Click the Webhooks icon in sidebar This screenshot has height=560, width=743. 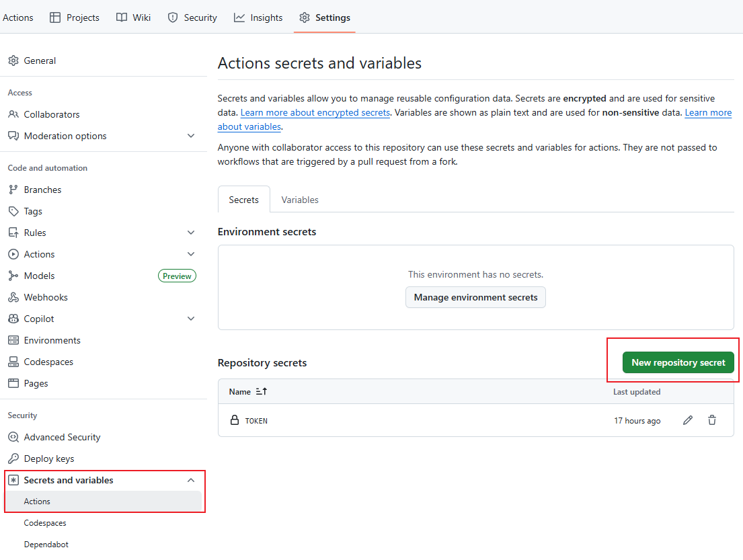13,297
